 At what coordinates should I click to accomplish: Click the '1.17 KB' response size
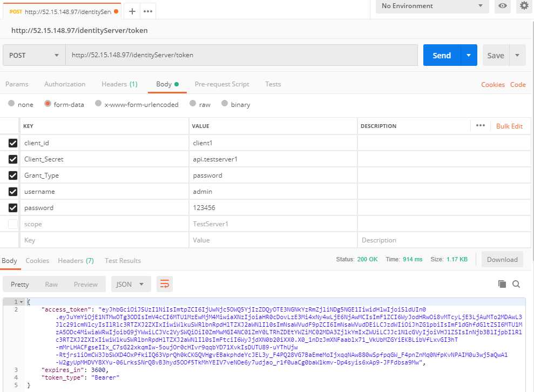457,259
